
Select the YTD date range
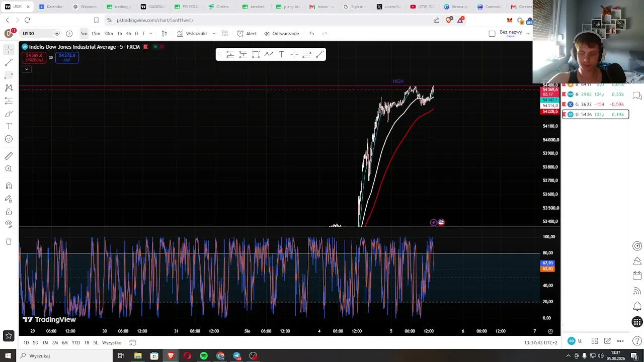tap(75, 343)
